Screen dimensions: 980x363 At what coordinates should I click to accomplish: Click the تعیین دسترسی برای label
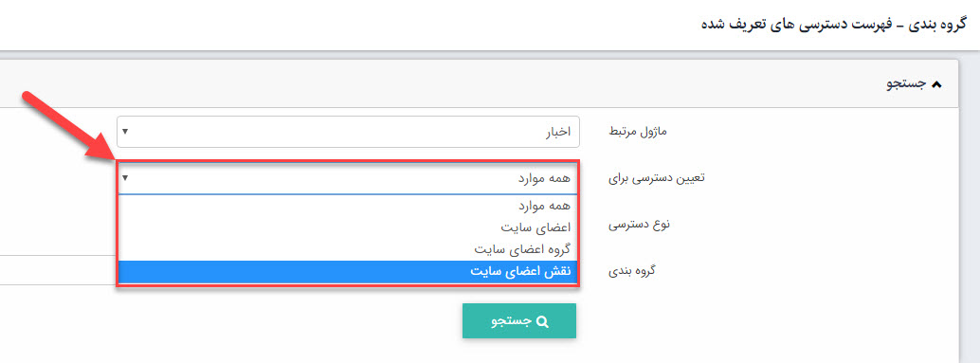656,178
